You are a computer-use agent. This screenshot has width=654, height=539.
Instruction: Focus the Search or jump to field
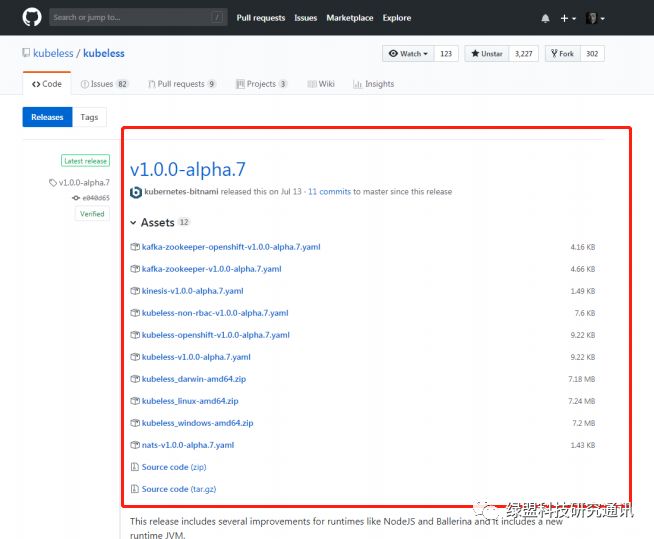pos(138,17)
